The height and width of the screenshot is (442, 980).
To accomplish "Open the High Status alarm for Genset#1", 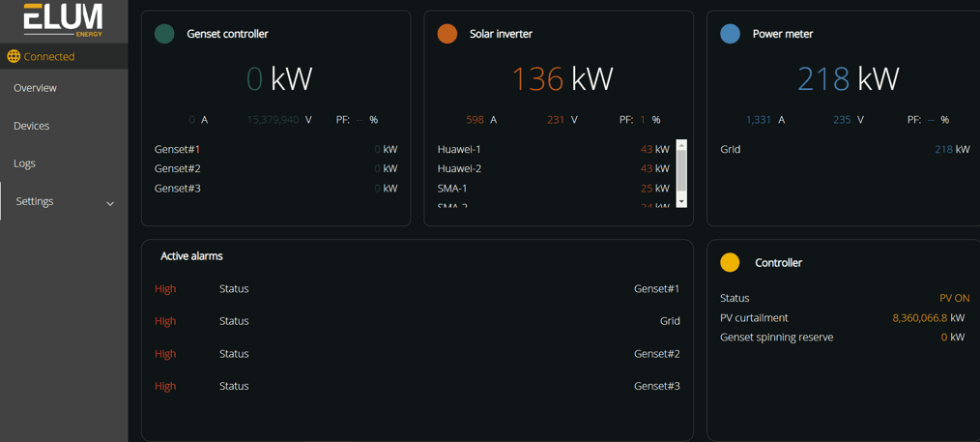I will point(418,289).
